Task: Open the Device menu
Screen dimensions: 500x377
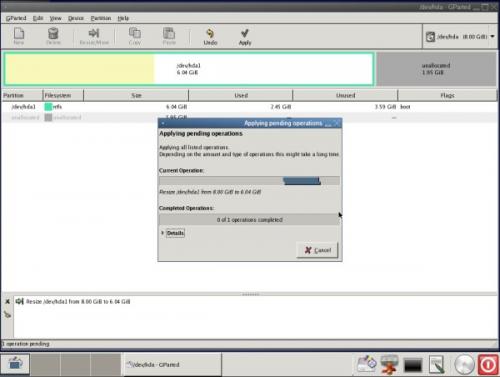Action: click(76, 18)
